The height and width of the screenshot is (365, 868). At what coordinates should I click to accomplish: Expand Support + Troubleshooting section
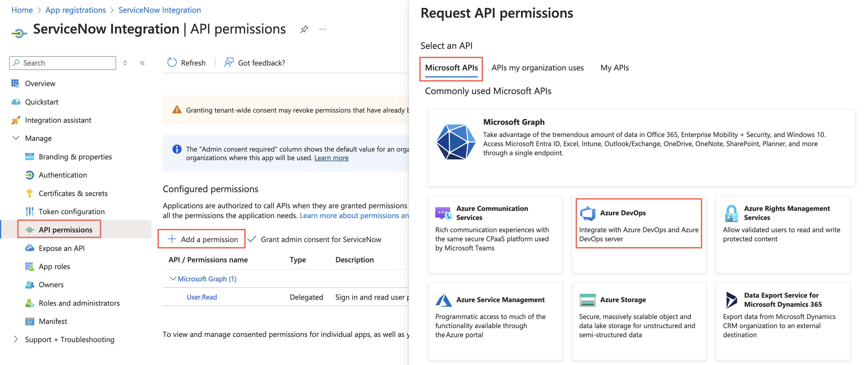(x=16, y=339)
